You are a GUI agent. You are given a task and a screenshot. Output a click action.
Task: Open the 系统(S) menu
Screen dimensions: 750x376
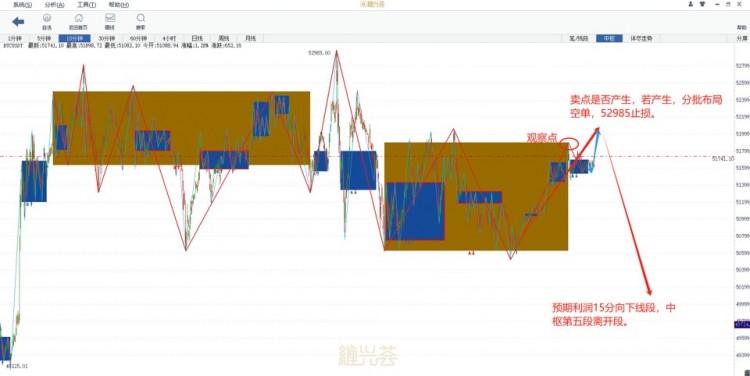click(x=22, y=5)
